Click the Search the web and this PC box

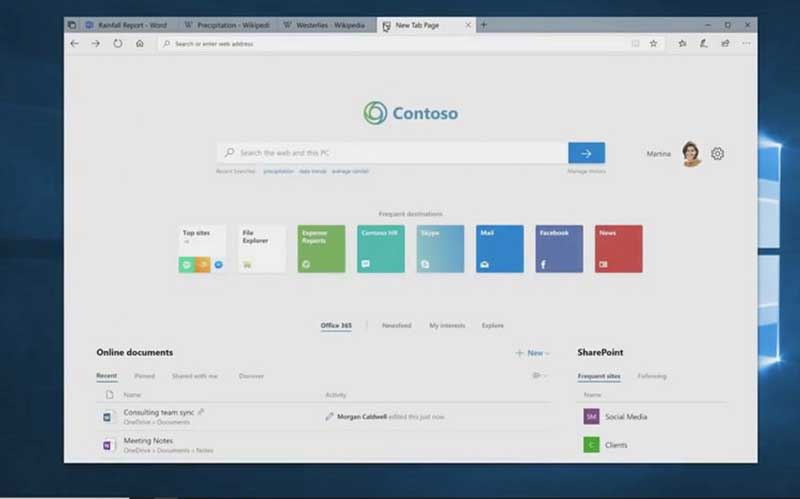[x=393, y=153]
